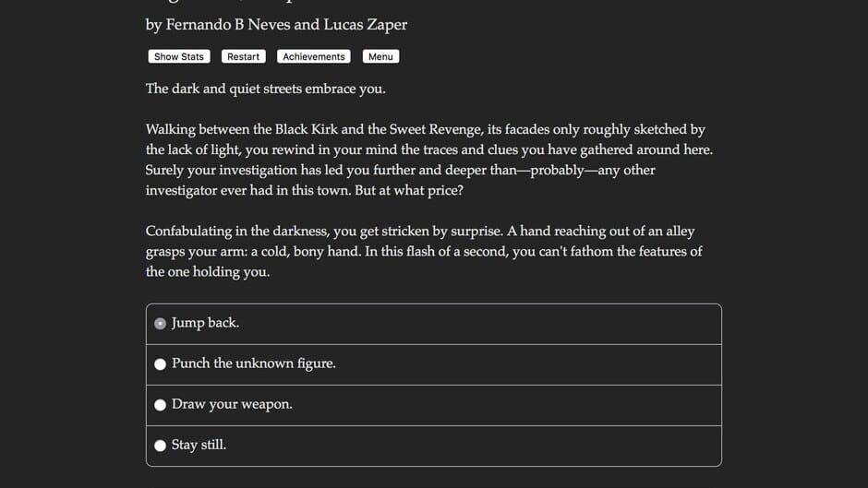Select the "Stay still." radio button
This screenshot has width=868, height=488.
pyautogui.click(x=161, y=446)
